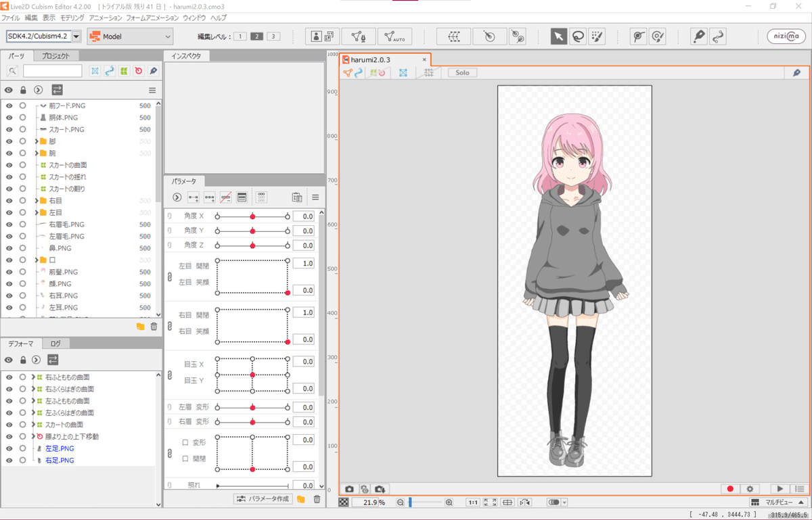Hide the 前フード.PNG part
The height and width of the screenshot is (520, 812).
(9, 106)
